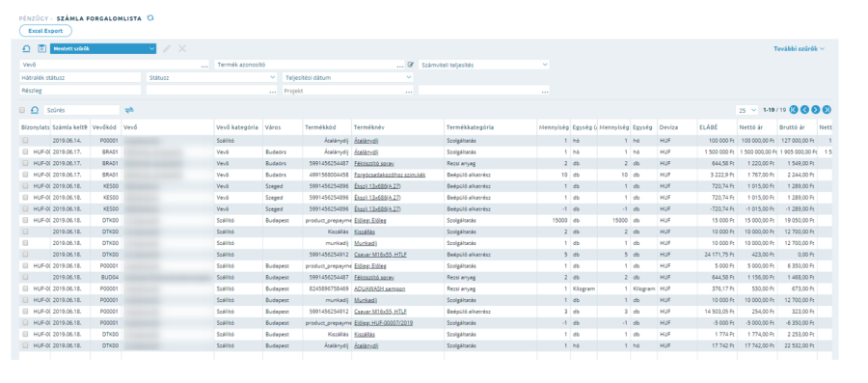Click the save filter icon
The height and width of the screenshot is (383, 868).
click(41, 48)
